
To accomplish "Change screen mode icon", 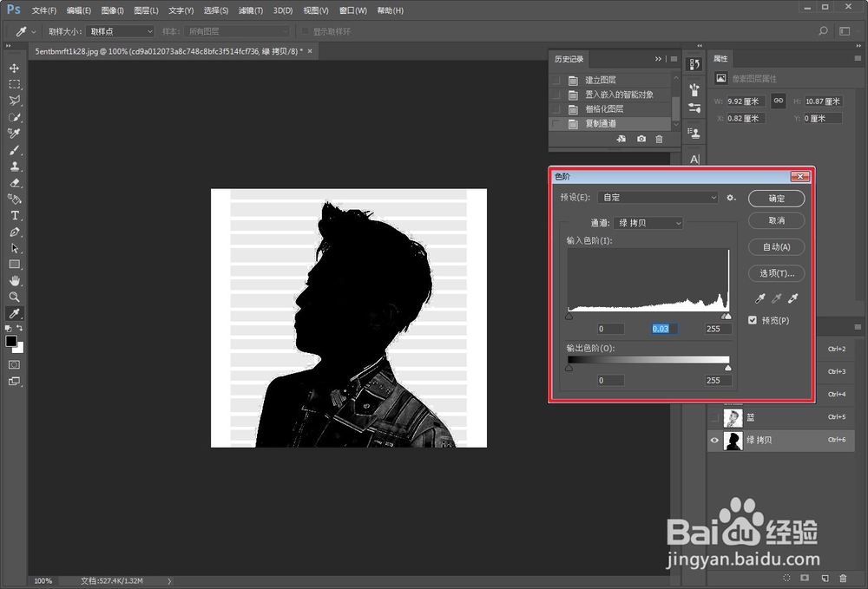I will tap(15, 381).
